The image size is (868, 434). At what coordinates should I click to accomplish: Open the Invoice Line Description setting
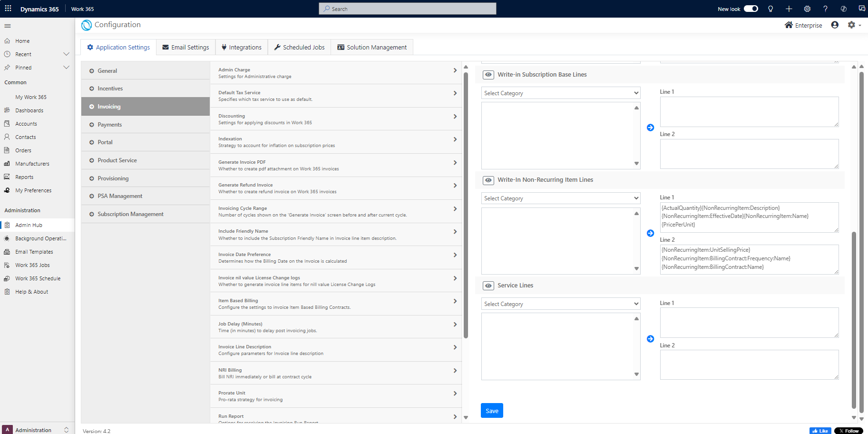click(336, 350)
